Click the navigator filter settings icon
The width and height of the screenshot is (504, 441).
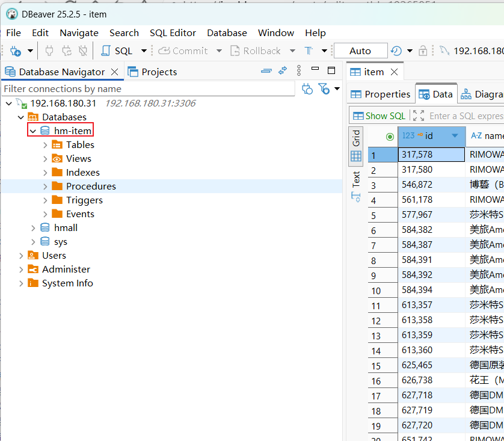click(x=324, y=88)
